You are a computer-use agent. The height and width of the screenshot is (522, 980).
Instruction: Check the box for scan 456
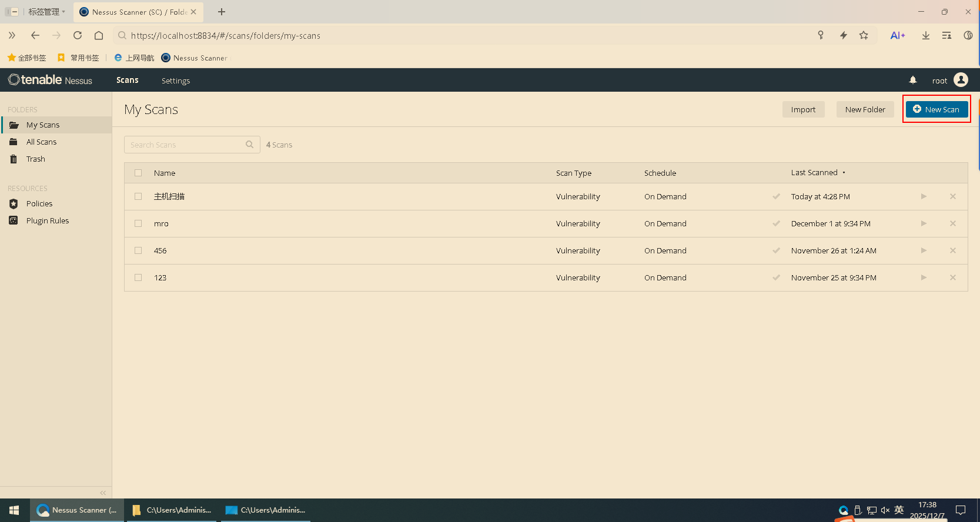(138, 250)
